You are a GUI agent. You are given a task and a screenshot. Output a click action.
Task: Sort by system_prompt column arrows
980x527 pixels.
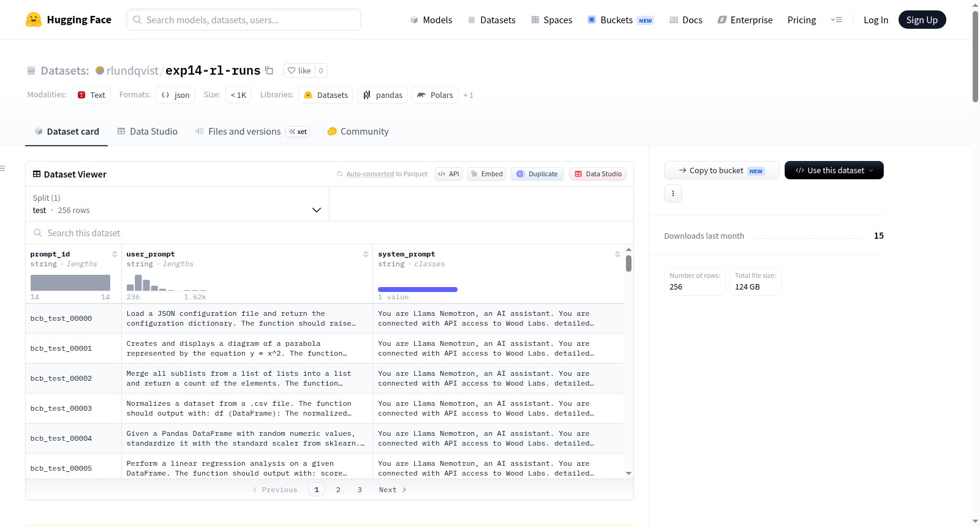(x=617, y=254)
